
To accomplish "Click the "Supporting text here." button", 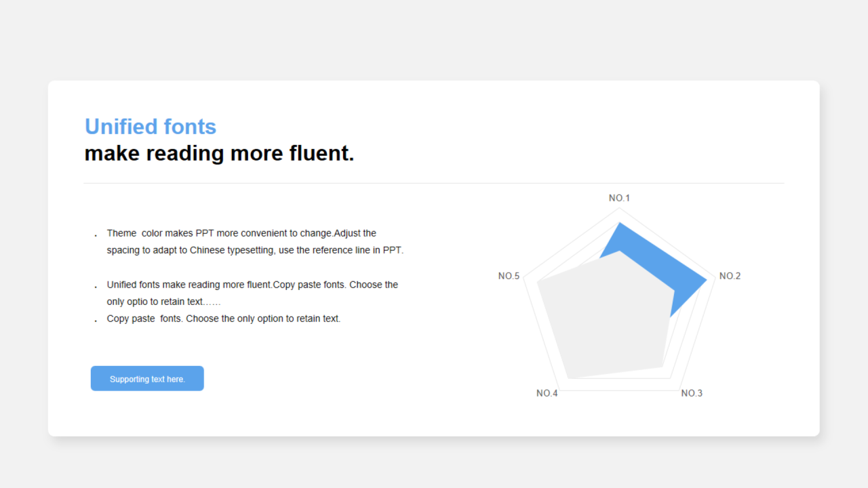I will (147, 379).
